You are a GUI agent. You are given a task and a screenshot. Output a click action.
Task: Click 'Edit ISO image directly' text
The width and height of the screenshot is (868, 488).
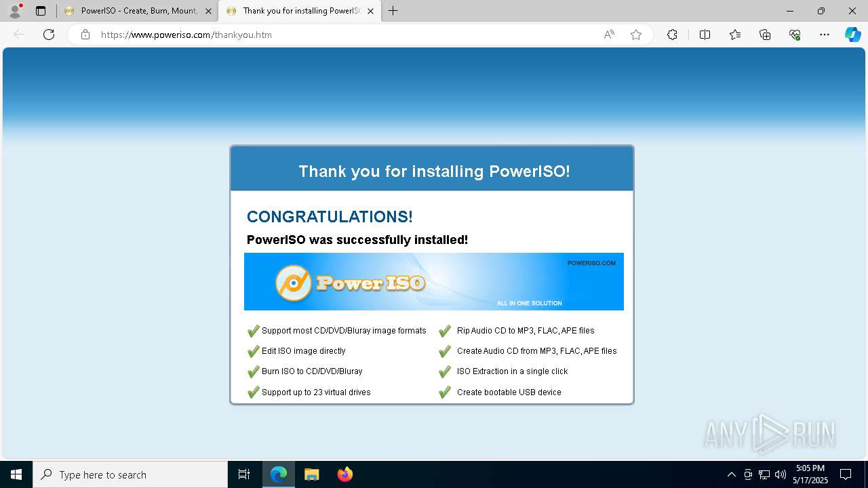pyautogui.click(x=304, y=351)
